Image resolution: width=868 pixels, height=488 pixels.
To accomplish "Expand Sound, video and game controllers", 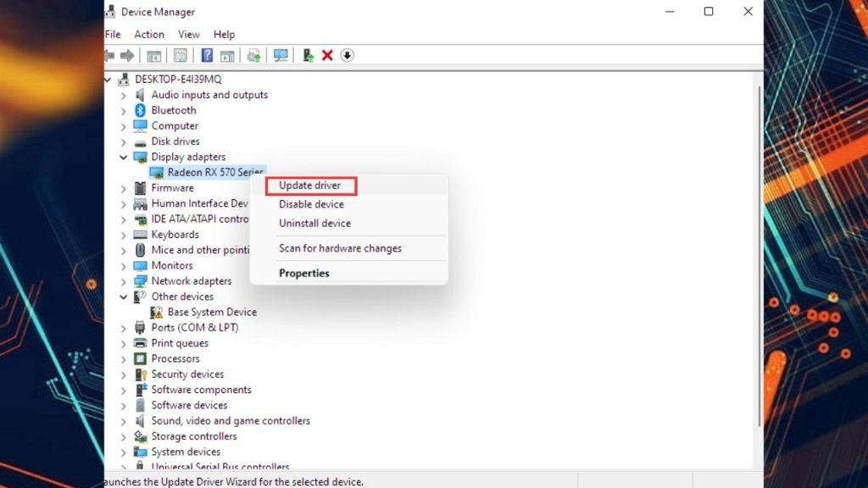I will coord(124,421).
